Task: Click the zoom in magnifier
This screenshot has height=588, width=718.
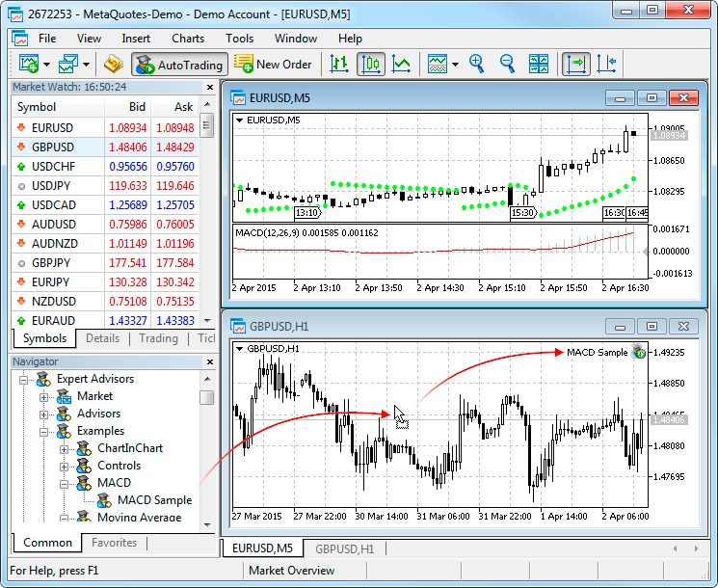Action: click(476, 65)
